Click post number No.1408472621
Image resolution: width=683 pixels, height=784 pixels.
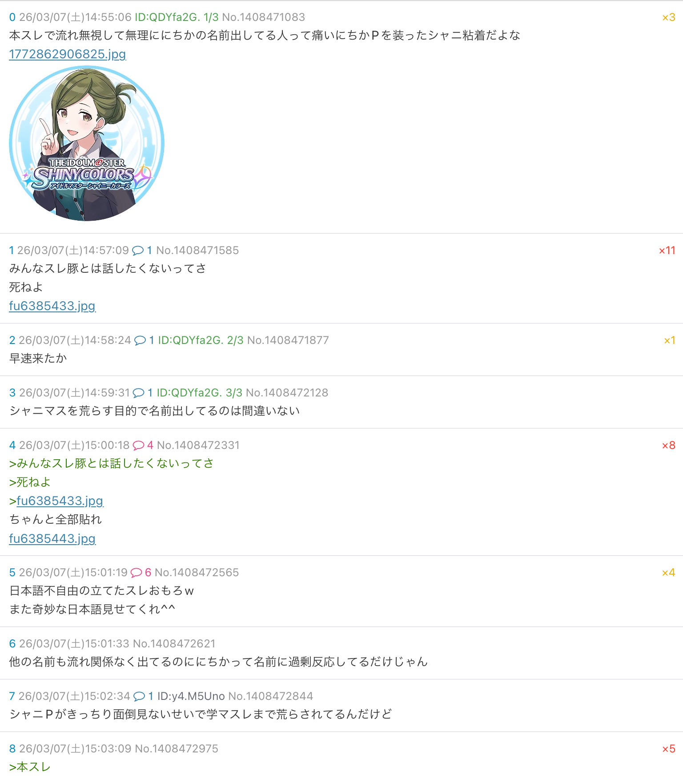174,644
